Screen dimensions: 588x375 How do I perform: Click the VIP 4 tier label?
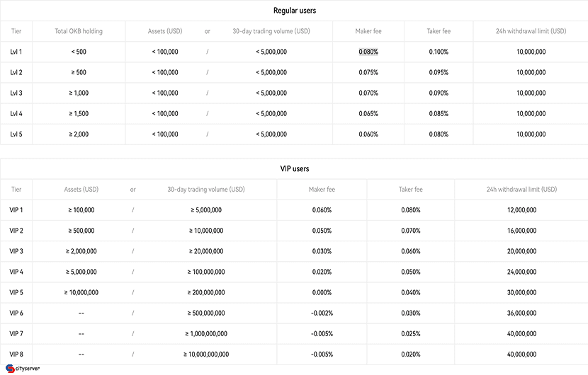(16, 272)
